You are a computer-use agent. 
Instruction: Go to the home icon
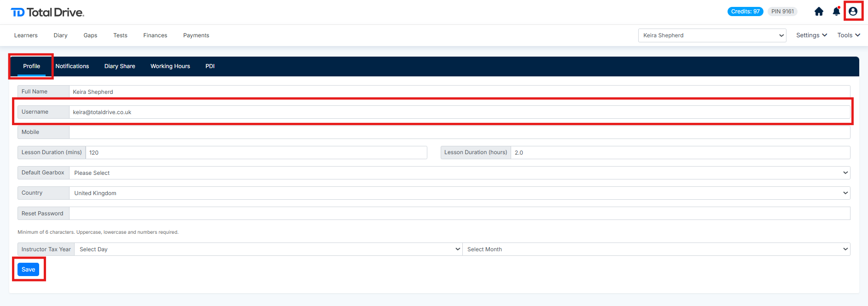click(819, 12)
